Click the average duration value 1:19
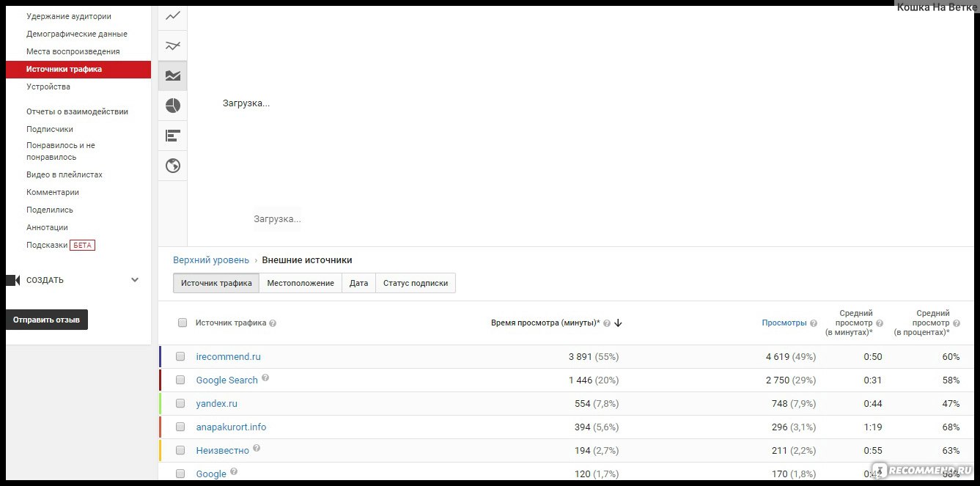The height and width of the screenshot is (486, 980). point(873,427)
